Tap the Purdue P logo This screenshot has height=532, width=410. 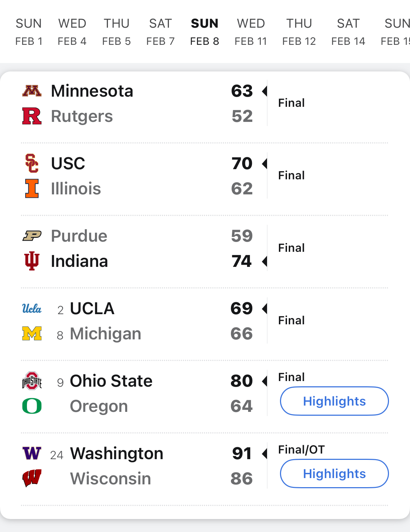pos(32,236)
